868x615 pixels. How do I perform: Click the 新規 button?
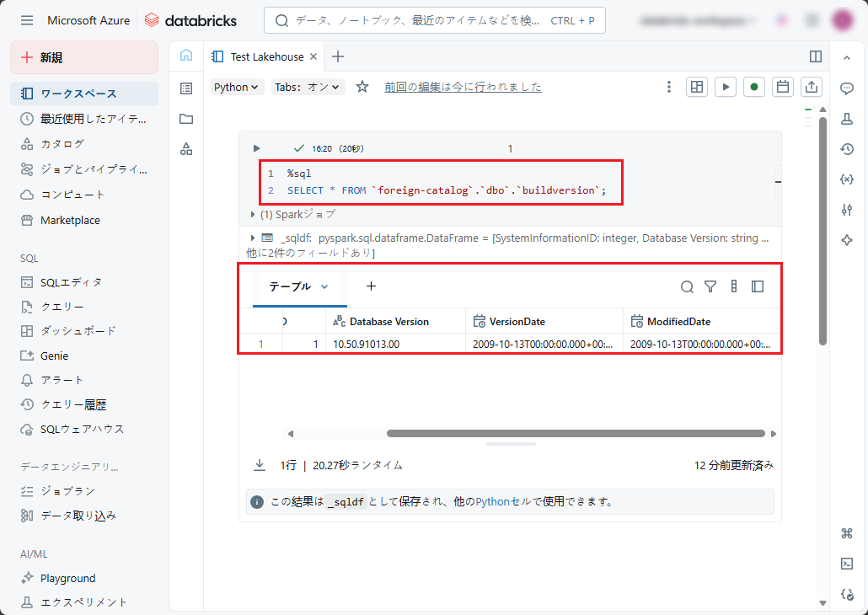84,57
